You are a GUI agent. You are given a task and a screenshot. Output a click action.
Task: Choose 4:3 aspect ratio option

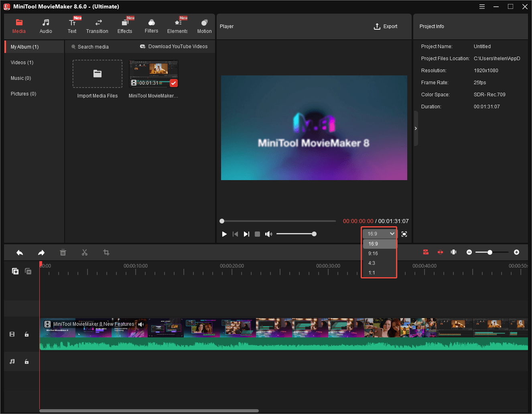(x=380, y=263)
